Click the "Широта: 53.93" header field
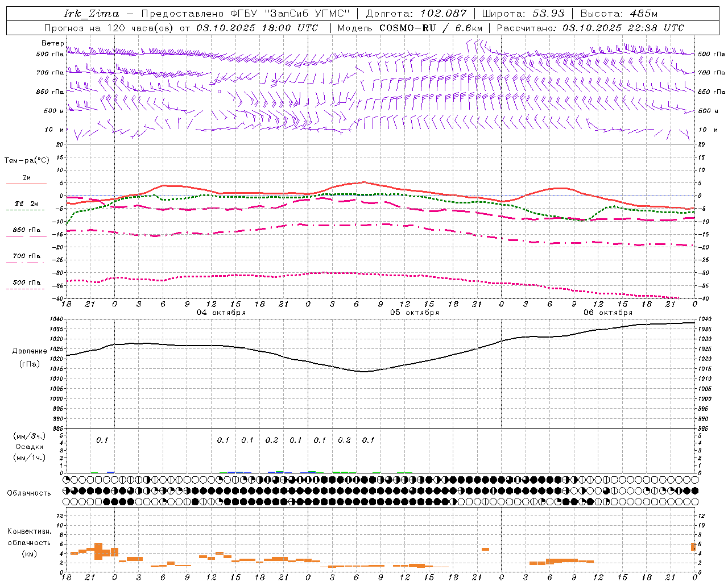This screenshot has width=728, height=582. point(523,14)
